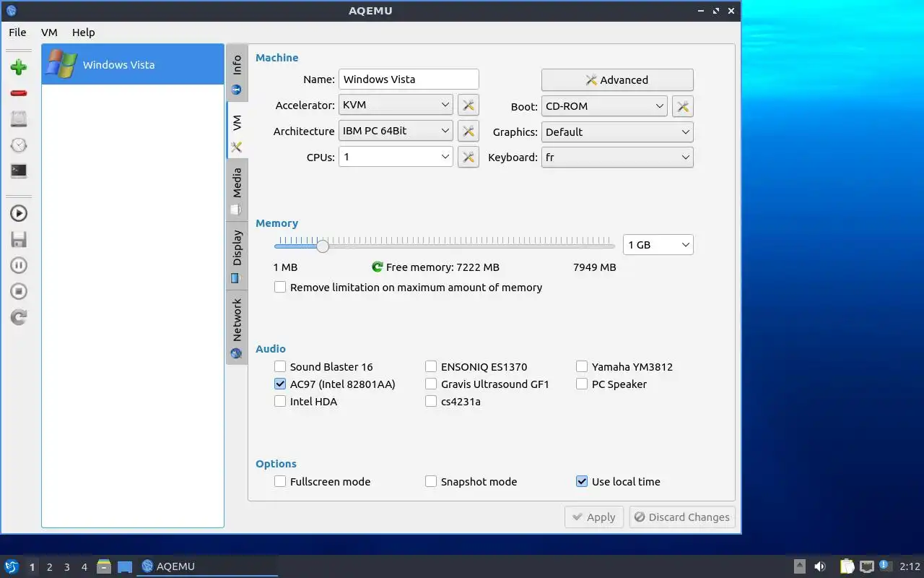Open the Architecture IBM PC 64Bit dropdown

point(396,131)
